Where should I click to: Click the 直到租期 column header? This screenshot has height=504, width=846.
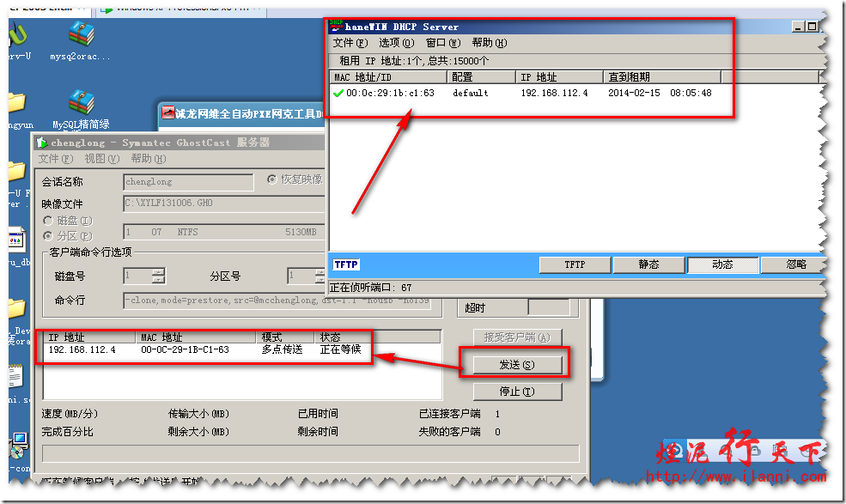(x=662, y=77)
